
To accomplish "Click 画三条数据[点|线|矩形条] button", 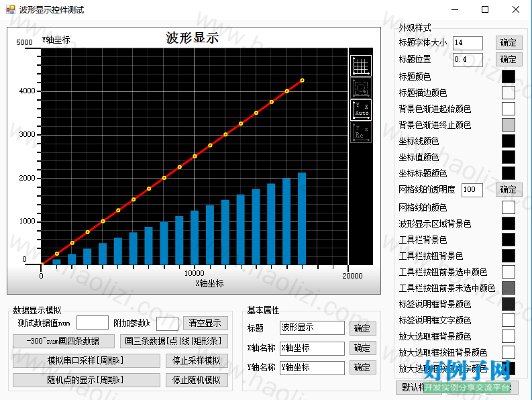I will point(174,341).
